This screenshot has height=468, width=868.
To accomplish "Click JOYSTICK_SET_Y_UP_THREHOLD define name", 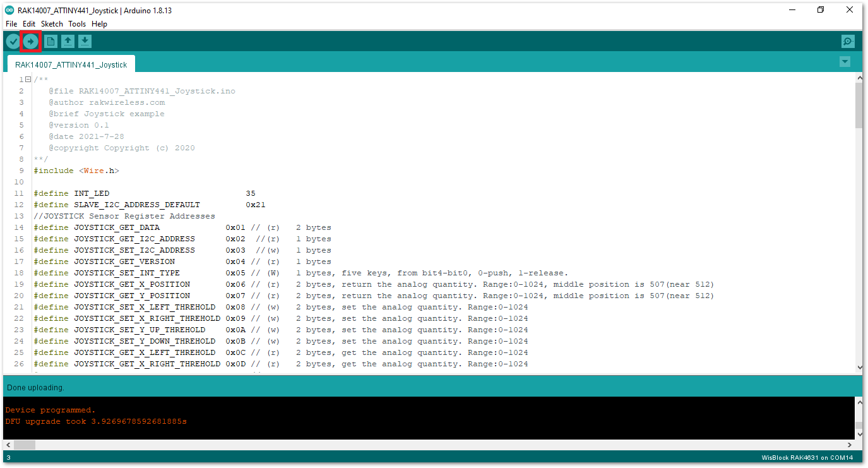I will point(140,330).
